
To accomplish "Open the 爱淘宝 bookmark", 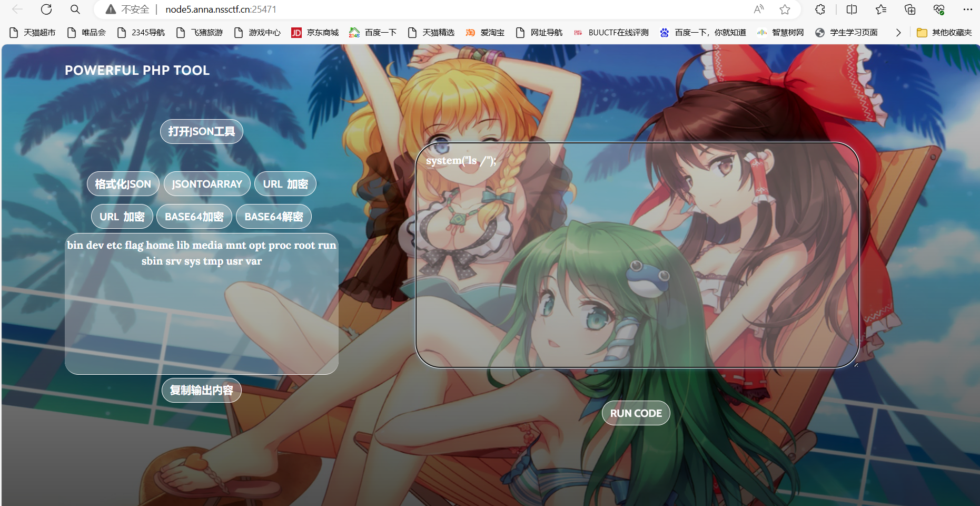I will tap(485, 33).
